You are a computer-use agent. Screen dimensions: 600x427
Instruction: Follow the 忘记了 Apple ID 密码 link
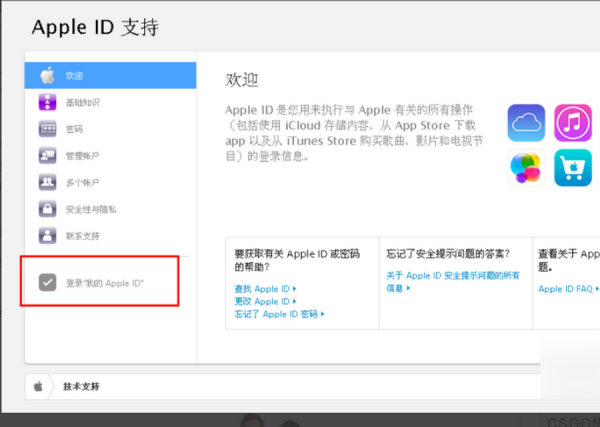tap(279, 314)
